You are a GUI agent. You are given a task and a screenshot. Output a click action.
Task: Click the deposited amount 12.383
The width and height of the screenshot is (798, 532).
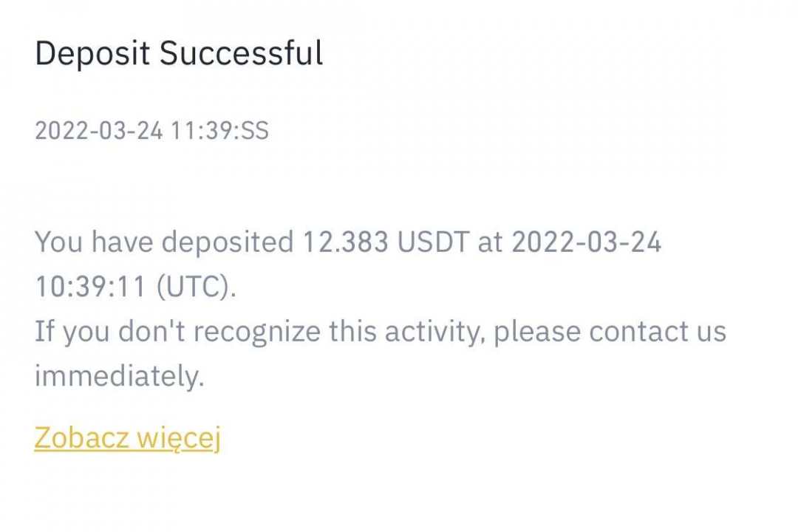click(345, 242)
